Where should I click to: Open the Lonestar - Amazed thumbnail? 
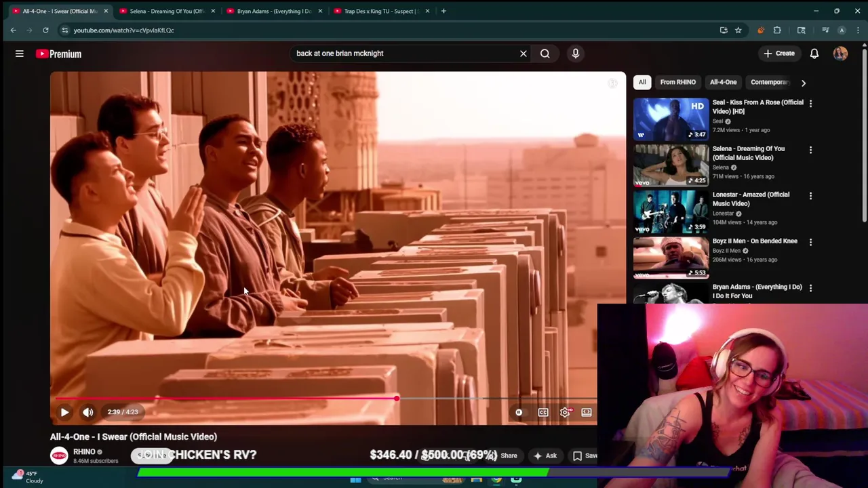(x=671, y=211)
